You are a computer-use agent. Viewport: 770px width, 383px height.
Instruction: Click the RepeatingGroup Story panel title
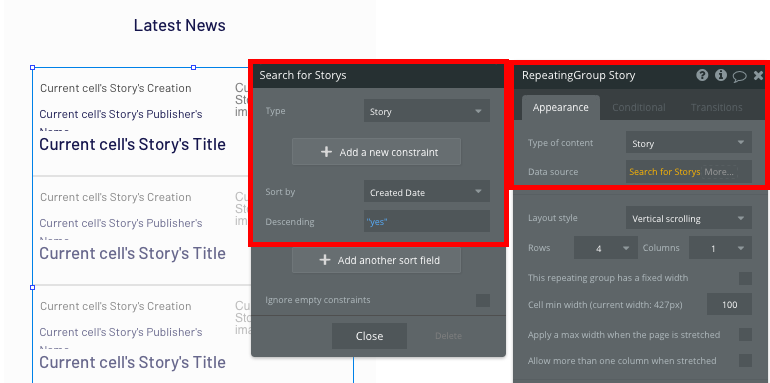578,75
